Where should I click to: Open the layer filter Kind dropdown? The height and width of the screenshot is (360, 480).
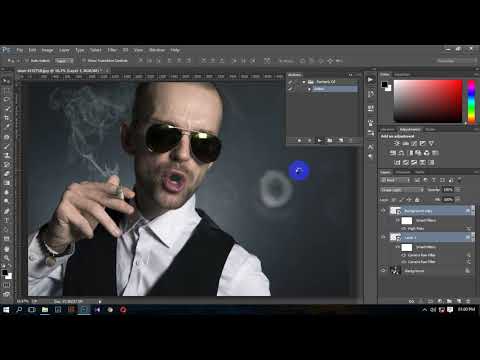point(395,180)
